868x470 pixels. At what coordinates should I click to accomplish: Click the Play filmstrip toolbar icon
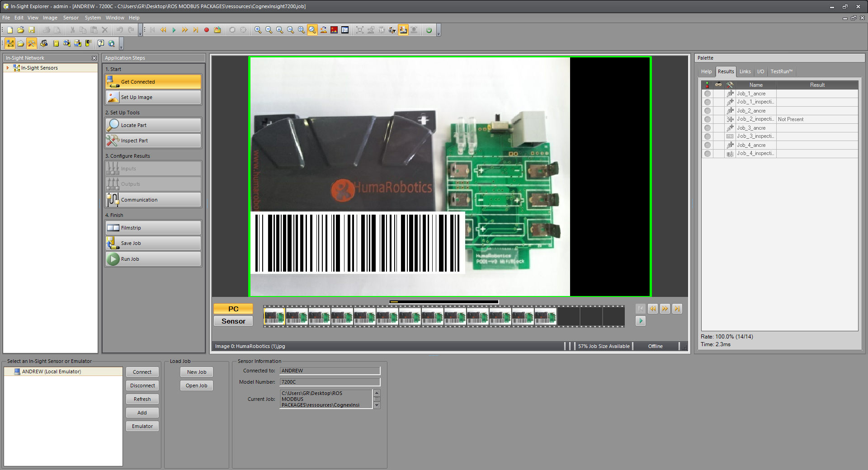tap(174, 30)
